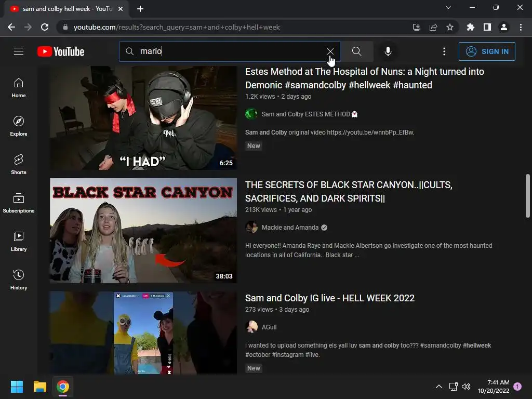Click the AGull channel avatar
The image size is (532, 399).
click(x=251, y=327)
